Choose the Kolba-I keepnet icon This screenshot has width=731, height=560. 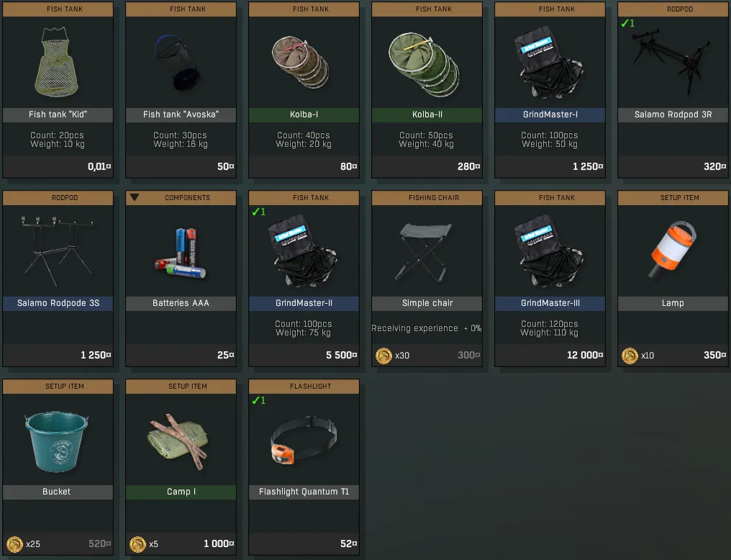[301, 62]
